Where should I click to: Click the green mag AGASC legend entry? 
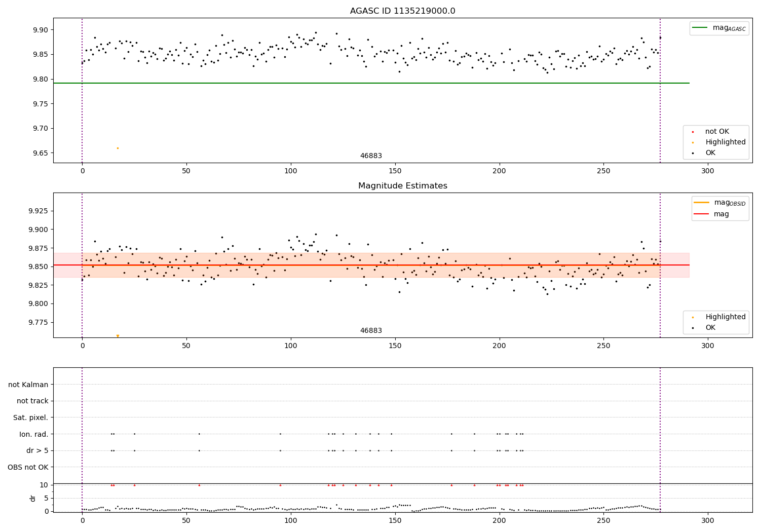tap(719, 28)
